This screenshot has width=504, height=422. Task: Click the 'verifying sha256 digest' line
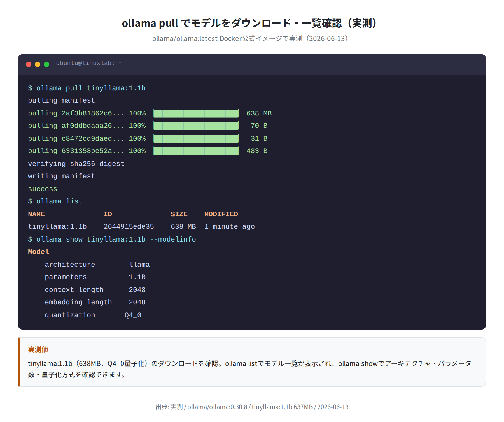point(76,164)
